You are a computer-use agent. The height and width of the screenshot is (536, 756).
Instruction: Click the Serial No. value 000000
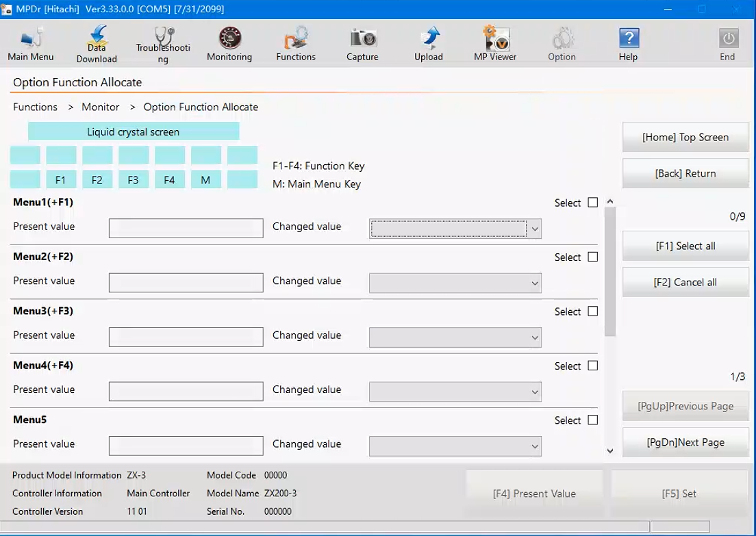[x=278, y=511]
